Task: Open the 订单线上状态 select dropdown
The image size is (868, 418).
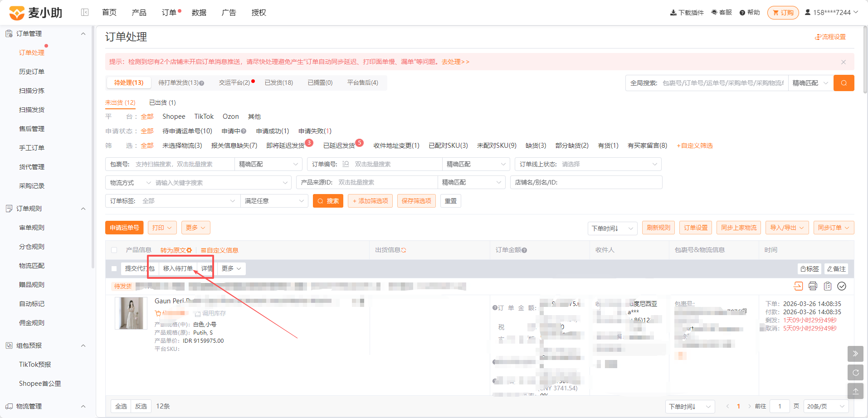Action: point(588,164)
